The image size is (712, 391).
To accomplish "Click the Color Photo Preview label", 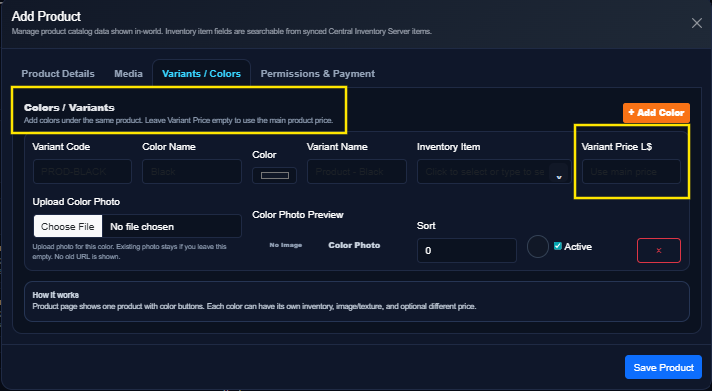I will point(297,215).
